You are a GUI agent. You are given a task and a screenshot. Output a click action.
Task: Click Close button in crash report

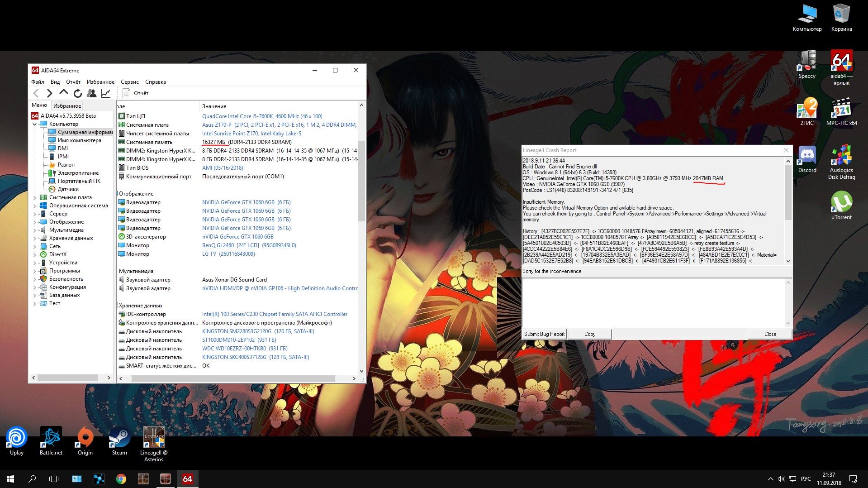click(x=770, y=334)
